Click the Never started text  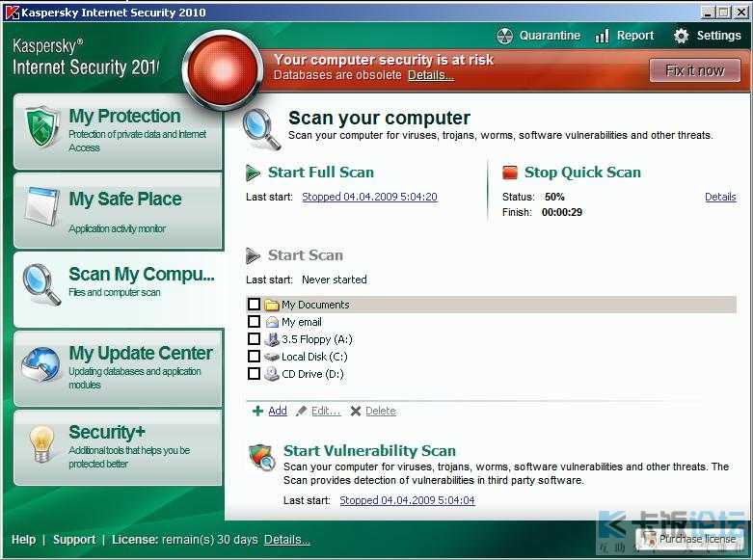[335, 280]
